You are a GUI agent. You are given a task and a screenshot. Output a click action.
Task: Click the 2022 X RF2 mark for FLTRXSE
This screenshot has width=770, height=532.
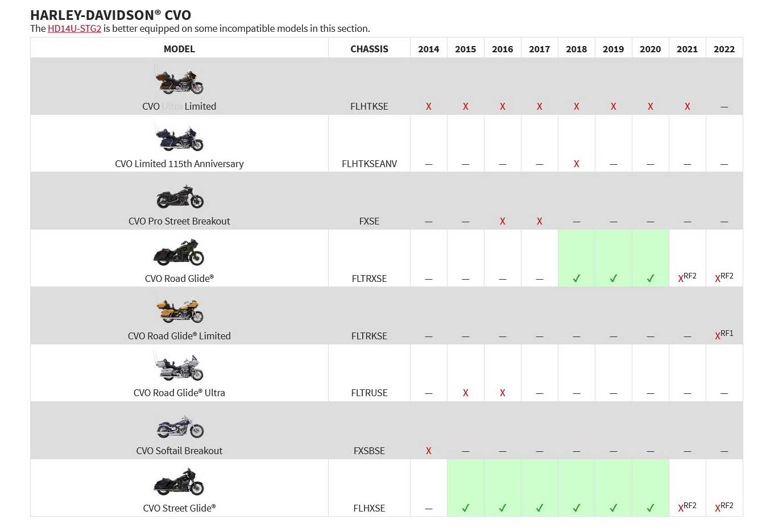coord(725,277)
